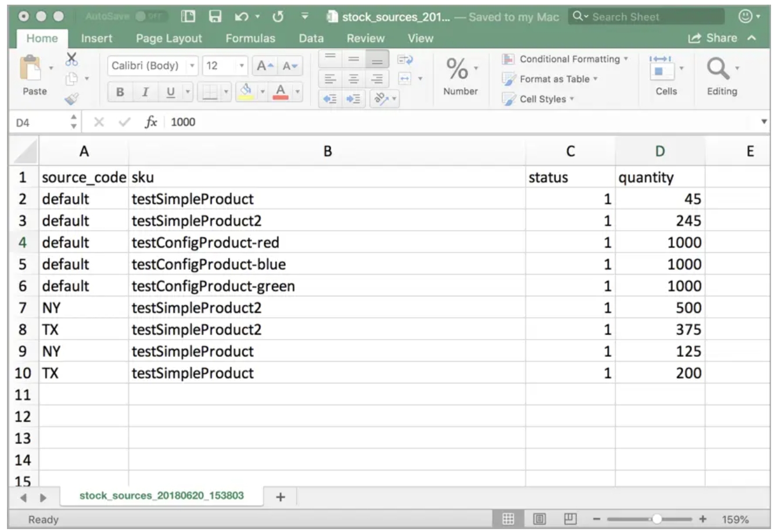
Task: Apply the yellow Fill Color
Action: coord(246,91)
